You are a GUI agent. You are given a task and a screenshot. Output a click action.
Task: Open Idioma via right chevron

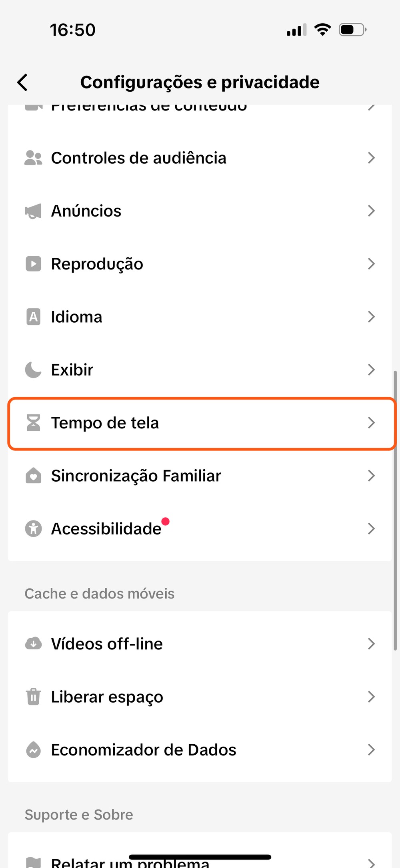click(371, 317)
